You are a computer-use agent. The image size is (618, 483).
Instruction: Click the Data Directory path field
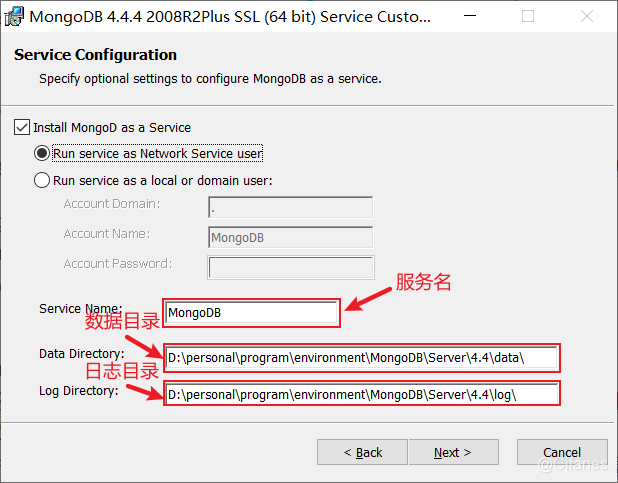(x=361, y=358)
